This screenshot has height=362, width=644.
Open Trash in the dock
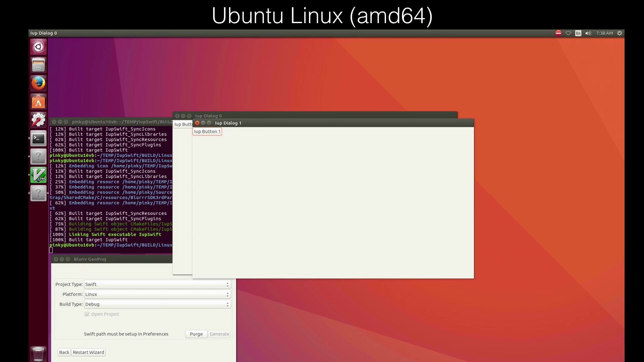tap(38, 354)
